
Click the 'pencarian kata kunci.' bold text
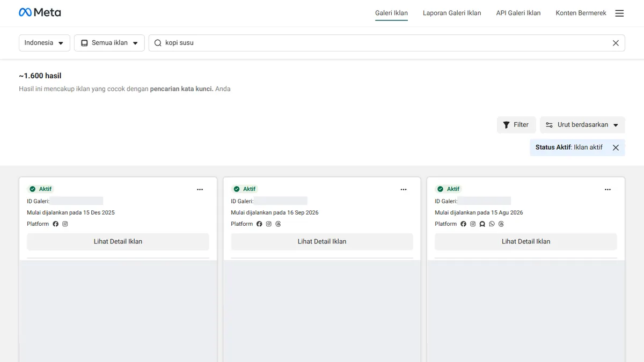pos(181,89)
